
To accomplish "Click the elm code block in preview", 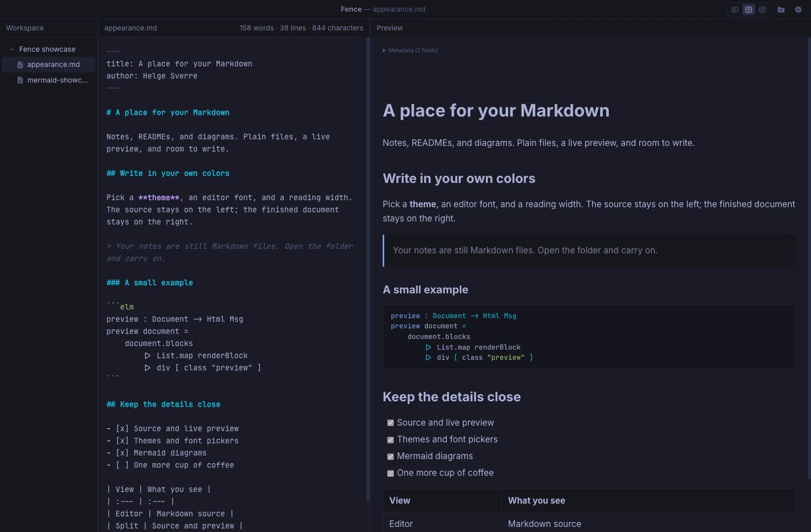I will coord(589,336).
